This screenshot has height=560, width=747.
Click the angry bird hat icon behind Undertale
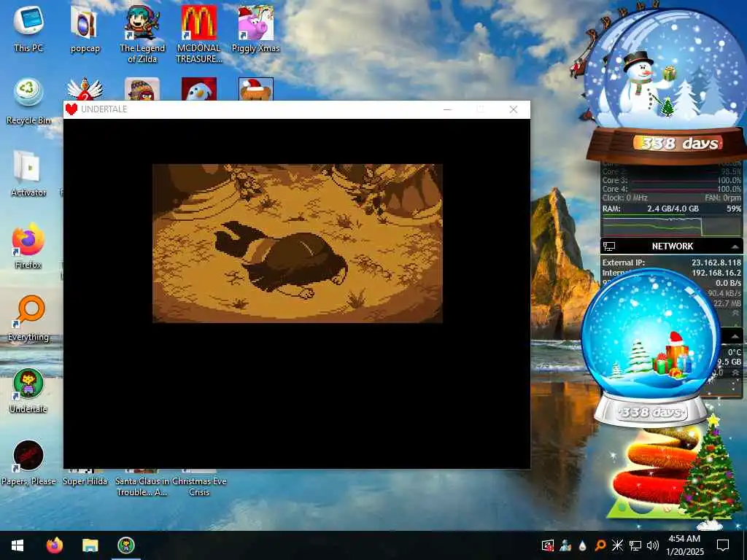(142, 90)
